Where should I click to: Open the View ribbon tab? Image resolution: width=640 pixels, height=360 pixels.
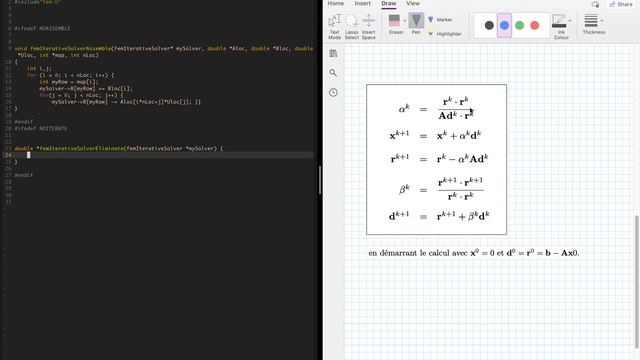(x=413, y=3)
